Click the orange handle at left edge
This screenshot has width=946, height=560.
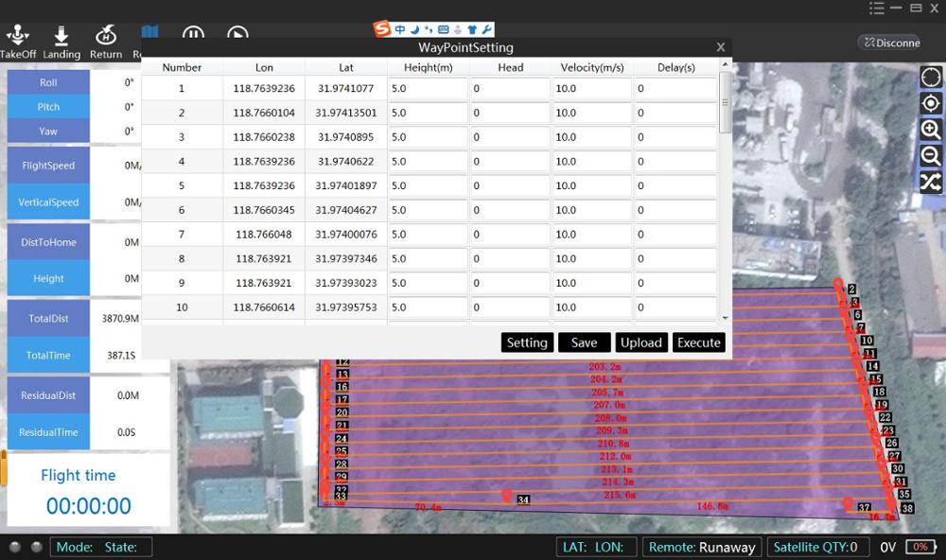coord(3,467)
